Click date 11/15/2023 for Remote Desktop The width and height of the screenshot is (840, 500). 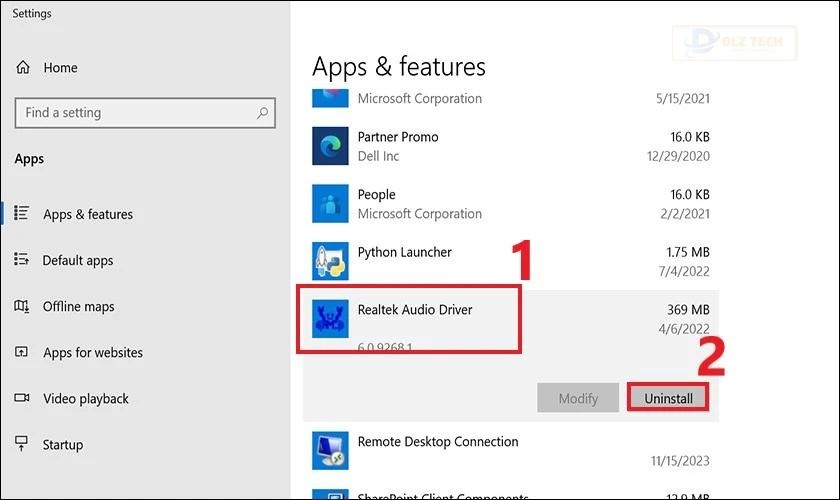pos(680,461)
